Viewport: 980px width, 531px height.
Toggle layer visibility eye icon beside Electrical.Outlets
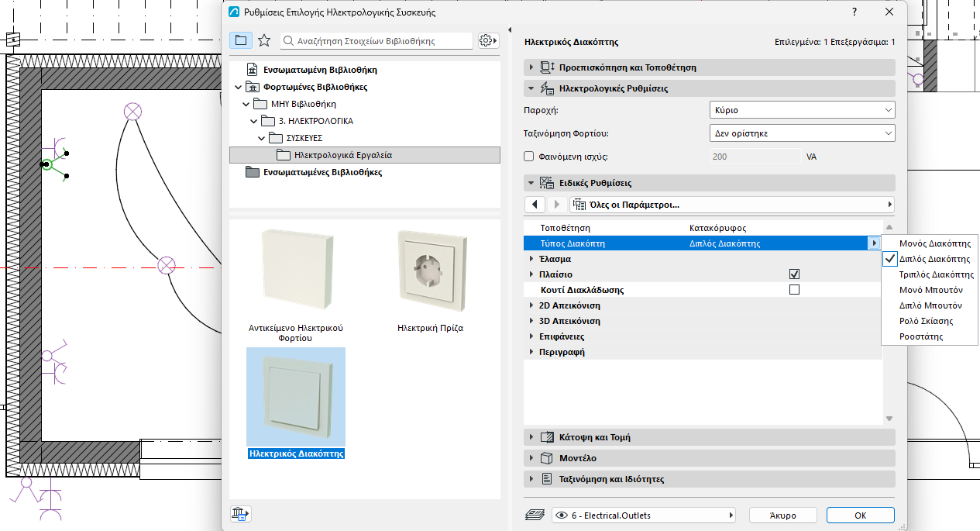pos(562,515)
